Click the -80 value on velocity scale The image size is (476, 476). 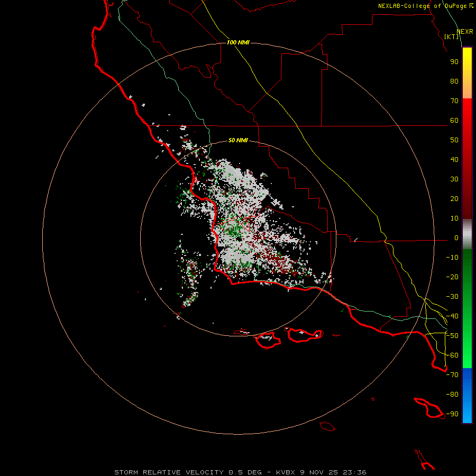click(452, 395)
